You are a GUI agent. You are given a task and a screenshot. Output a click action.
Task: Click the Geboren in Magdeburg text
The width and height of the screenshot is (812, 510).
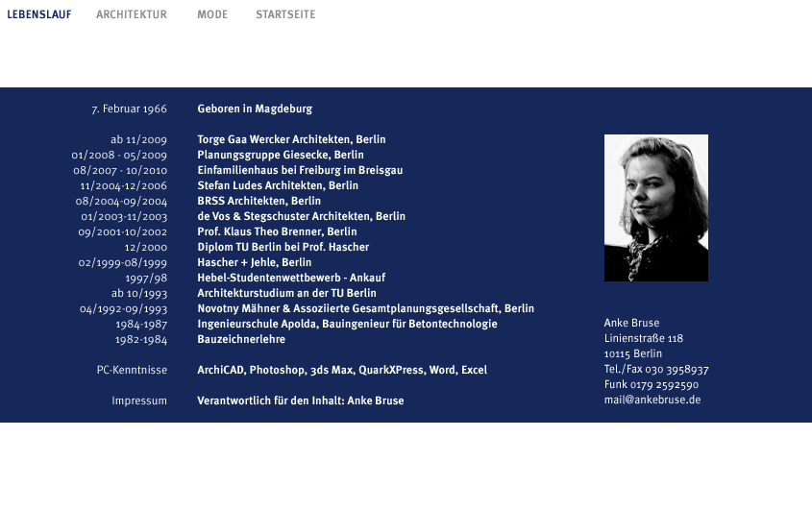click(255, 109)
